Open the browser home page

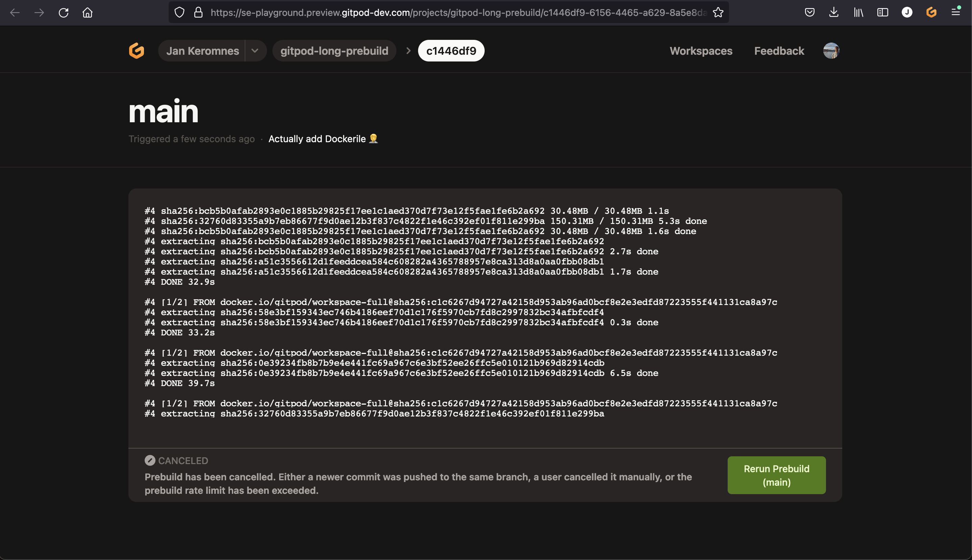(88, 13)
